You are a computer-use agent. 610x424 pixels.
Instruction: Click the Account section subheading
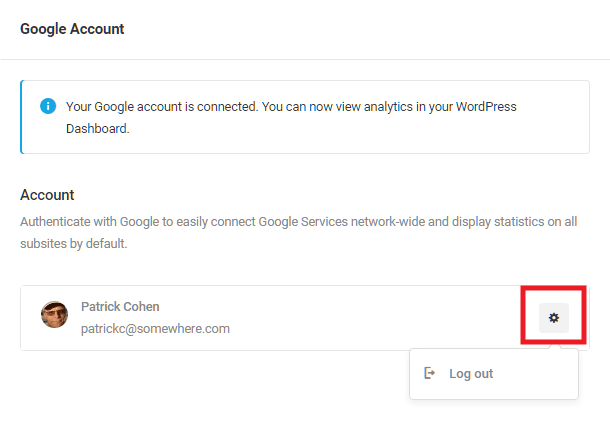pyautogui.click(x=47, y=195)
